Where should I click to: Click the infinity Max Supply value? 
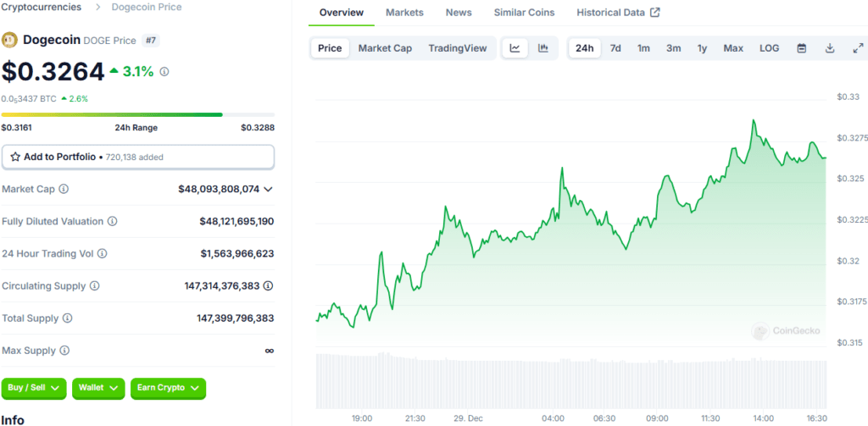(270, 351)
